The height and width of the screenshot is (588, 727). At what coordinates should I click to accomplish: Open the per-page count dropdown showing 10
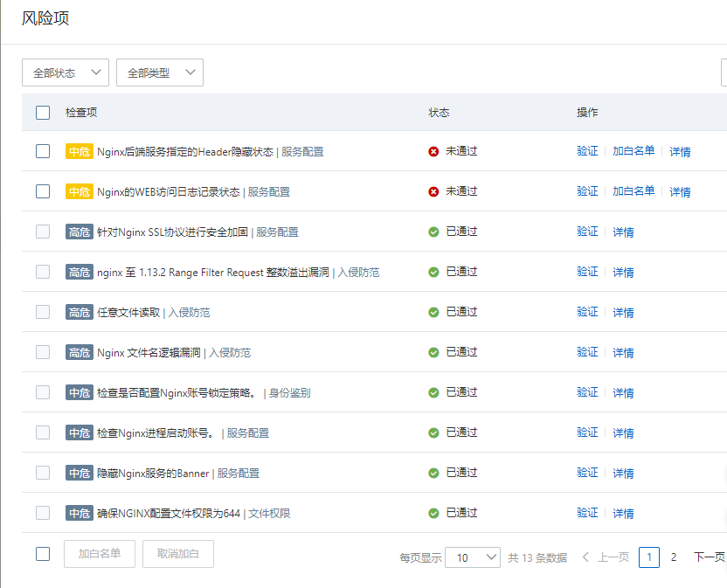pos(472,557)
